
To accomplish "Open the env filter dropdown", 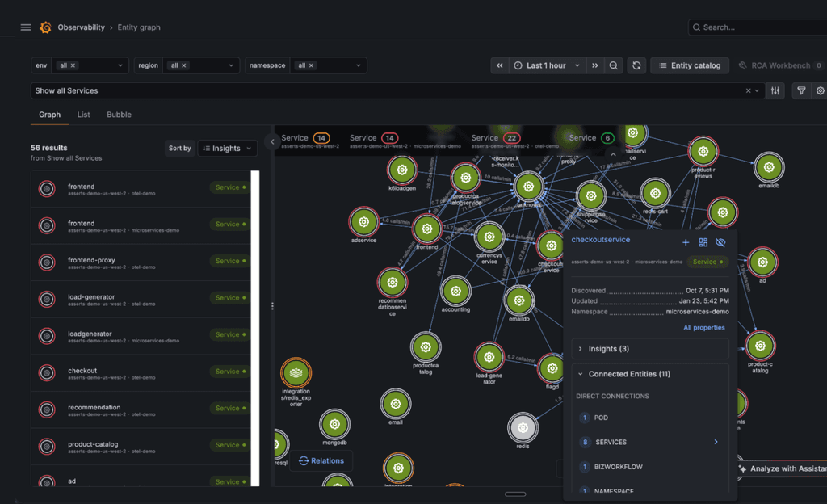I will [x=120, y=65].
